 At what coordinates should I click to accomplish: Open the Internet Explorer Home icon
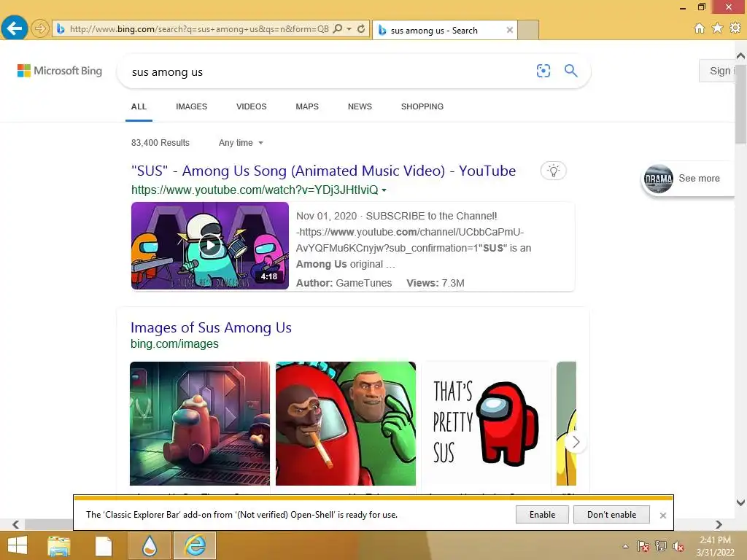[x=700, y=28]
